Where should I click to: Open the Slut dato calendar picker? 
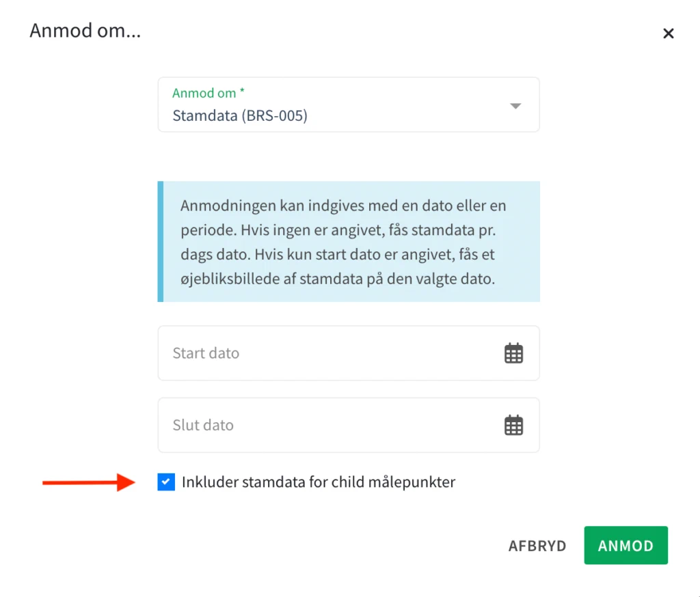513,425
